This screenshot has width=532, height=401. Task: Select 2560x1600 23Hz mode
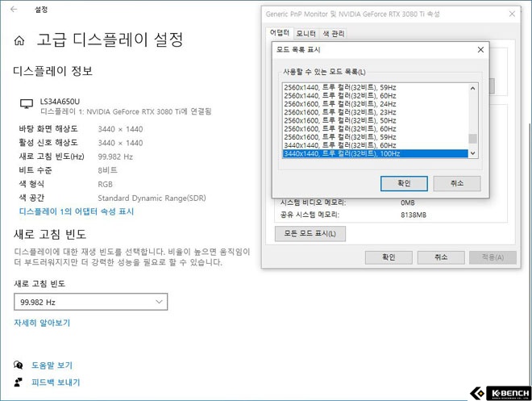click(376, 112)
